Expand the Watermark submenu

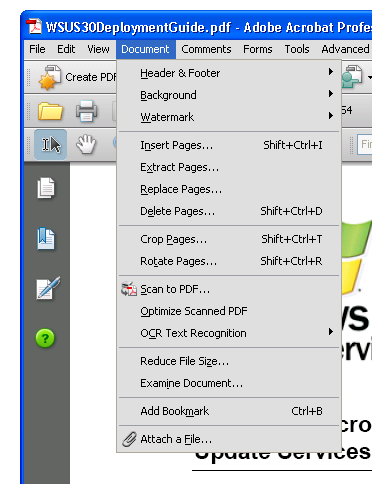click(x=229, y=117)
